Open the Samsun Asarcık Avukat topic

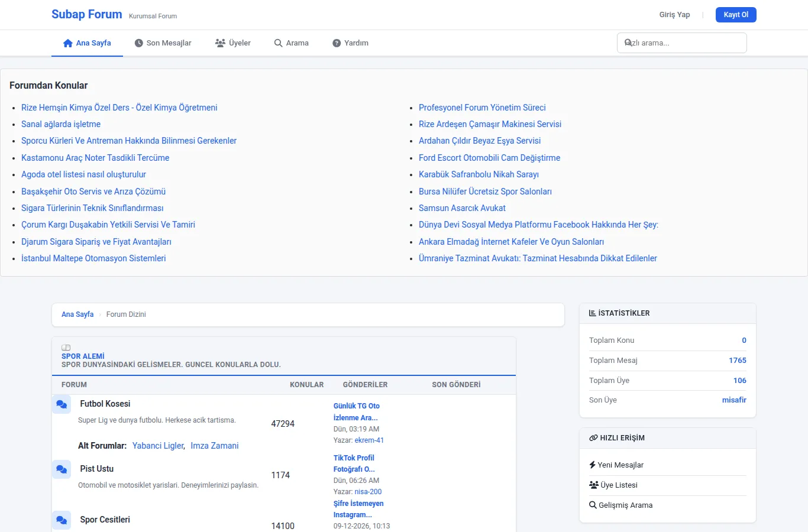point(462,208)
